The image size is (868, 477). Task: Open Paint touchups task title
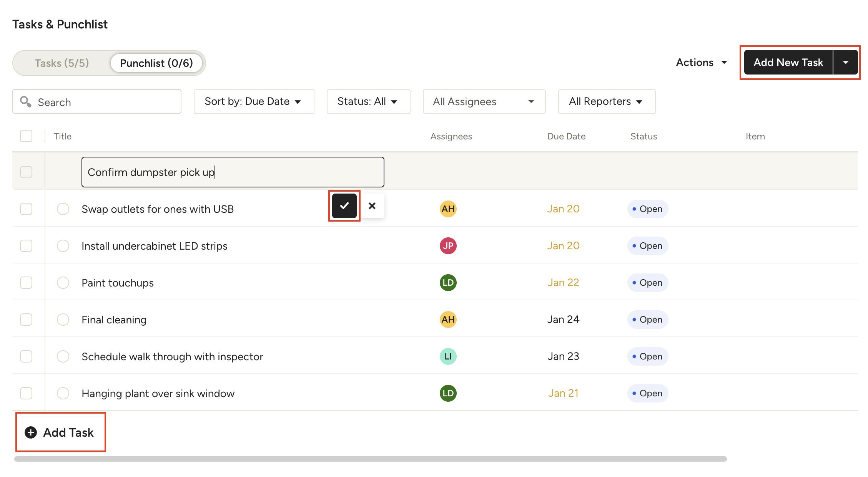(118, 283)
